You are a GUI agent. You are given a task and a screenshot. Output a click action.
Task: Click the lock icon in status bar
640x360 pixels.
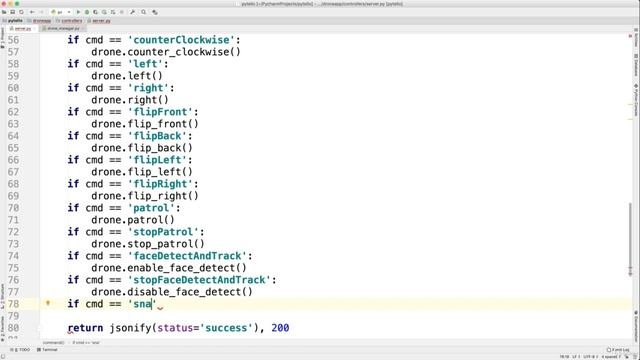pos(627,357)
